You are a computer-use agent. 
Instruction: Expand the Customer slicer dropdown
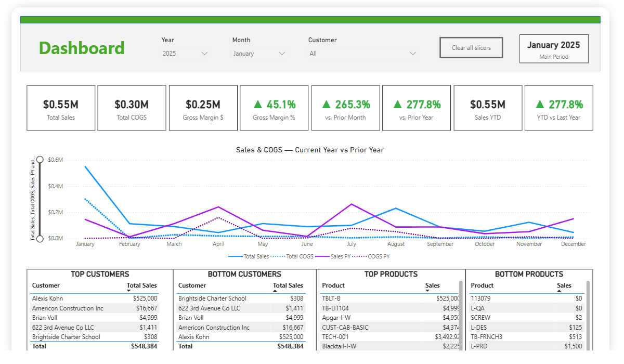362,53
